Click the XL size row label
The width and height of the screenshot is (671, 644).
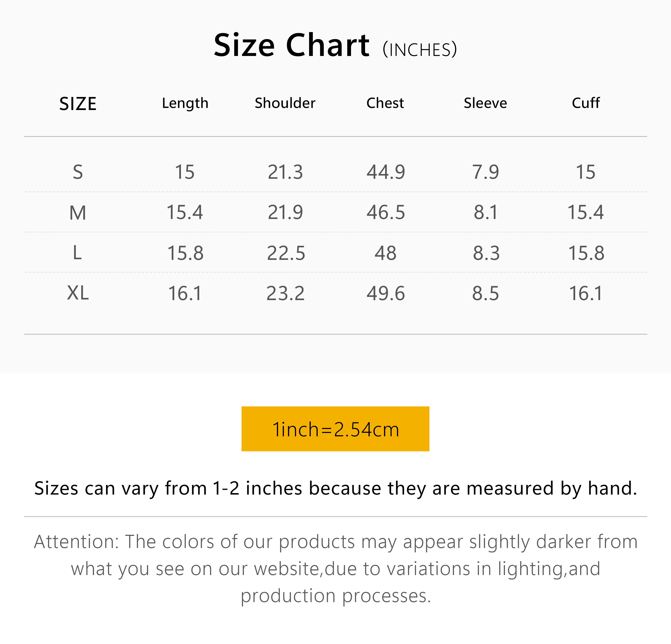(78, 293)
